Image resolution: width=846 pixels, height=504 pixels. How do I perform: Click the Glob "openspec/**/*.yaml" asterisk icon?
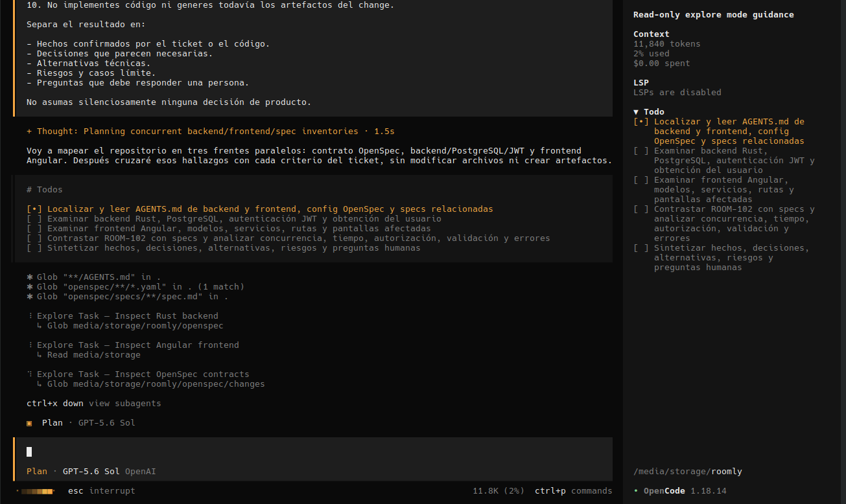29,286
